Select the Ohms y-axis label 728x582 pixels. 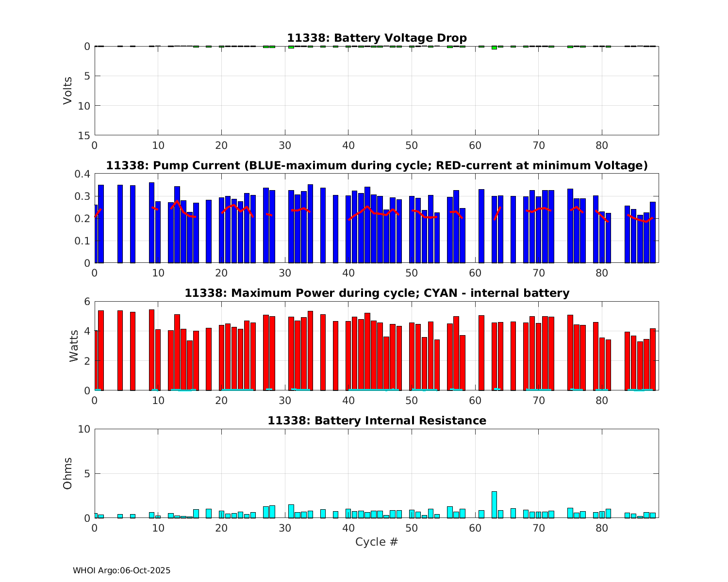pyautogui.click(x=68, y=473)
